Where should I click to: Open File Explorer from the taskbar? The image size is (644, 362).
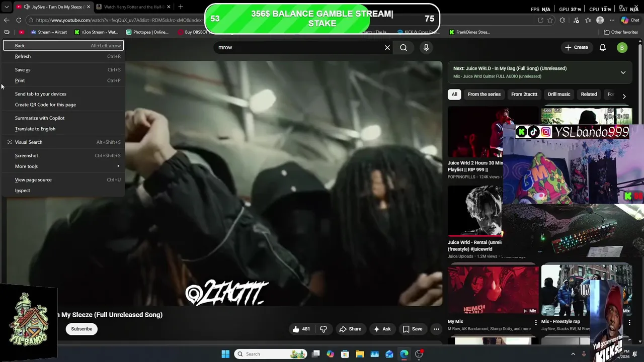coord(360,354)
